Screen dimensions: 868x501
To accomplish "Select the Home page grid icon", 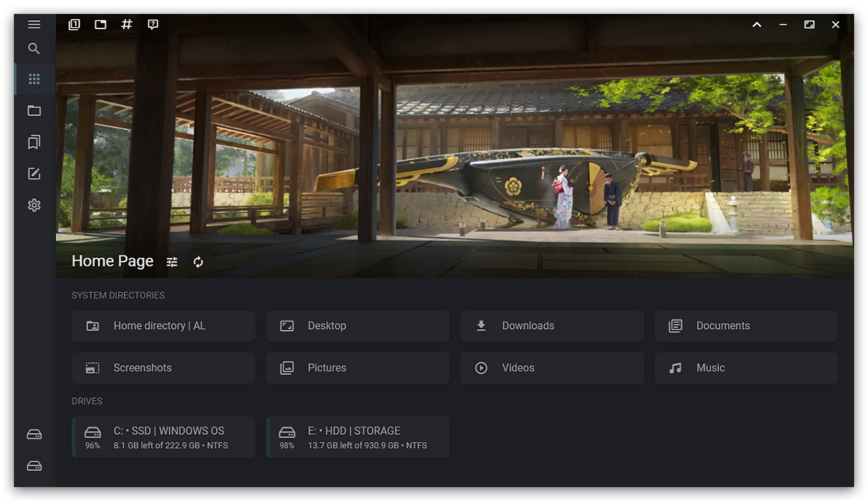I will pos(34,79).
